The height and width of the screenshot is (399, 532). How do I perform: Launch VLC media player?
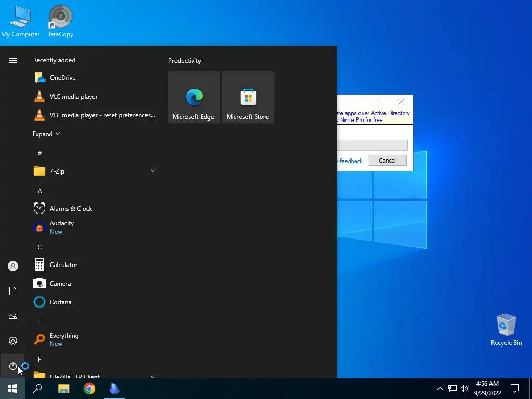(95, 96)
